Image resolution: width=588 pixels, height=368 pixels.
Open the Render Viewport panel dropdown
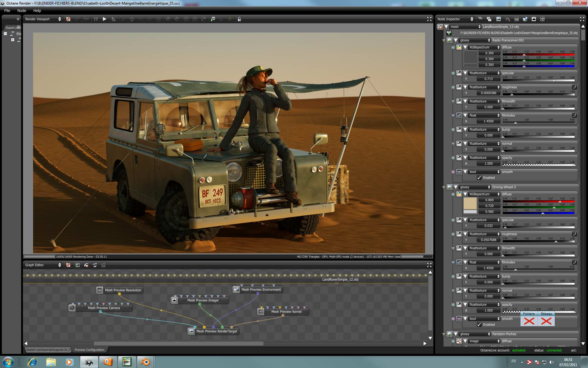[x=43, y=19]
